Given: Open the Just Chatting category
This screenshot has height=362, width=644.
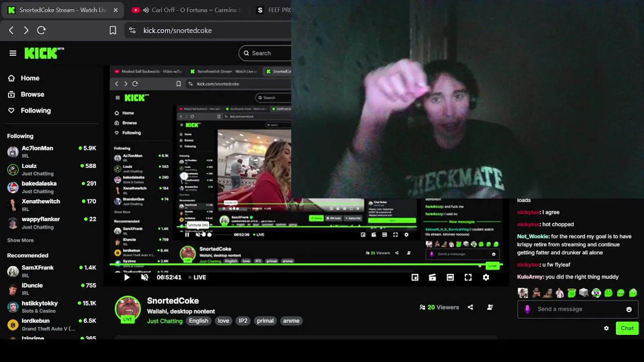Looking at the screenshot, I should [165, 321].
